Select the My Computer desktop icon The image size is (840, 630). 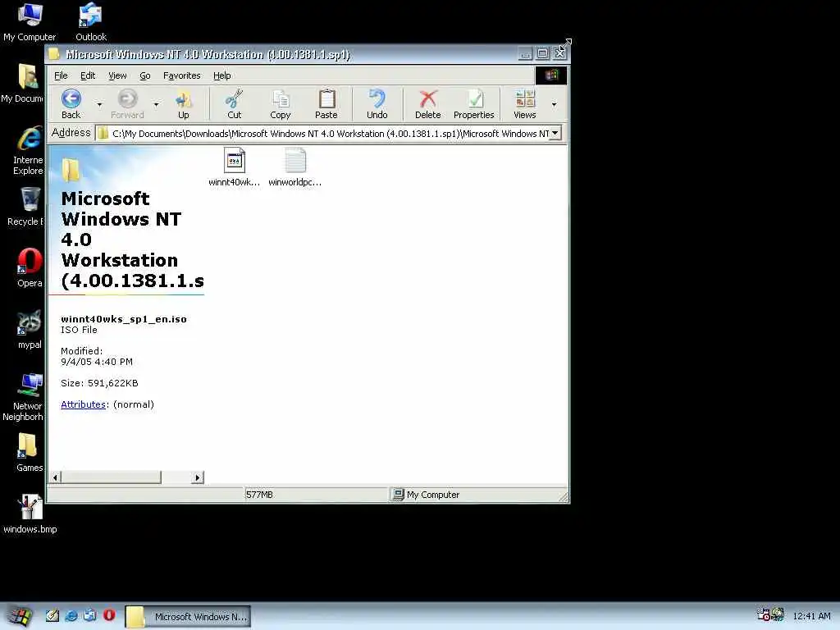[x=30, y=21]
